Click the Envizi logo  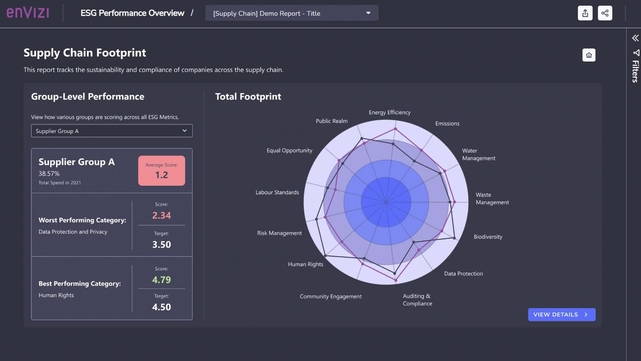click(28, 13)
